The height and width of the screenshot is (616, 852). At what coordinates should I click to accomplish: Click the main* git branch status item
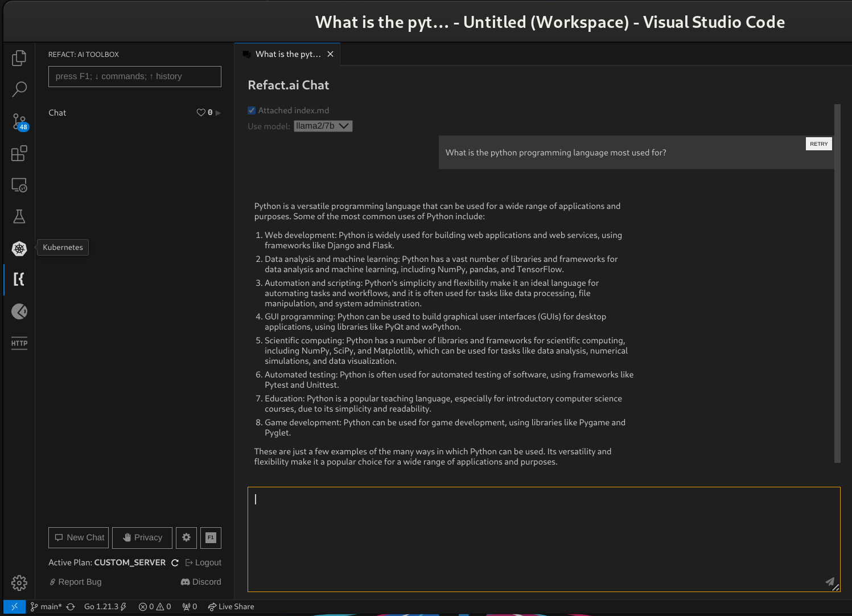click(x=46, y=607)
